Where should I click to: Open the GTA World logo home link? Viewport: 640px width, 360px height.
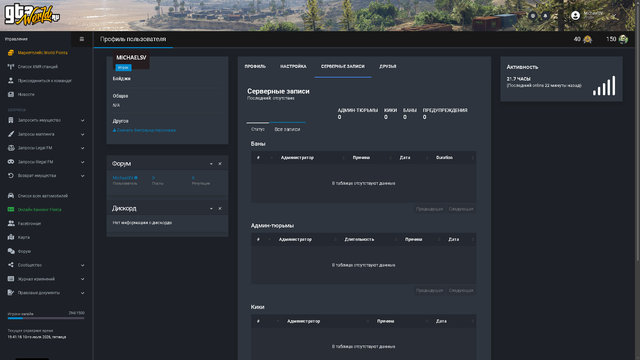tap(32, 15)
